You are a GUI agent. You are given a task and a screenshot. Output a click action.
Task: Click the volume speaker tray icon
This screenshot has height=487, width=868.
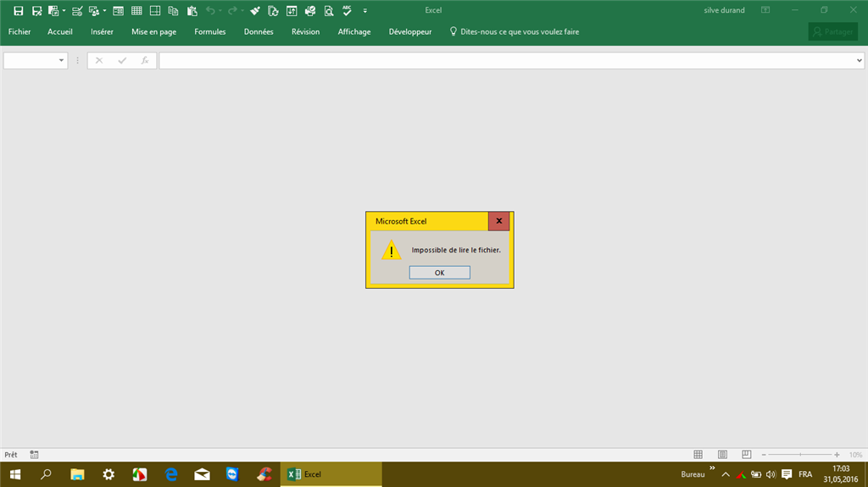[x=771, y=474]
